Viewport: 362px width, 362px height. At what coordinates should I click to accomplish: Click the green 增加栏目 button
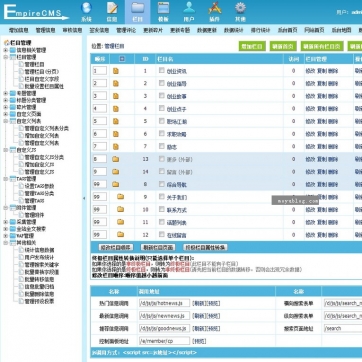(252, 46)
